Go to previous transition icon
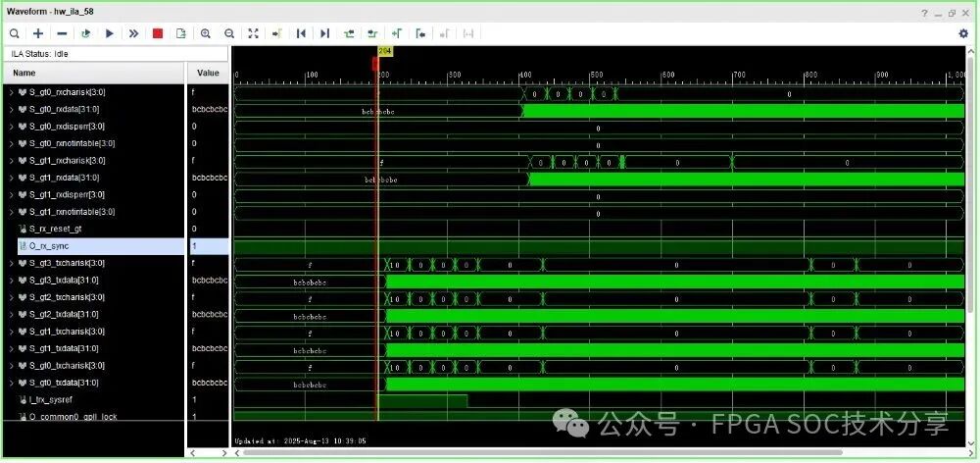This screenshot has height=463, width=980. pos(349,33)
